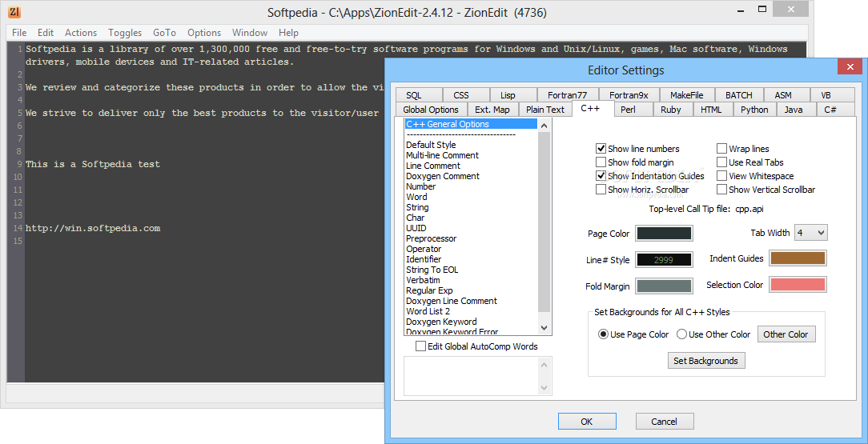Click the OK button
Image resolution: width=868 pixels, height=444 pixels.
587,422
